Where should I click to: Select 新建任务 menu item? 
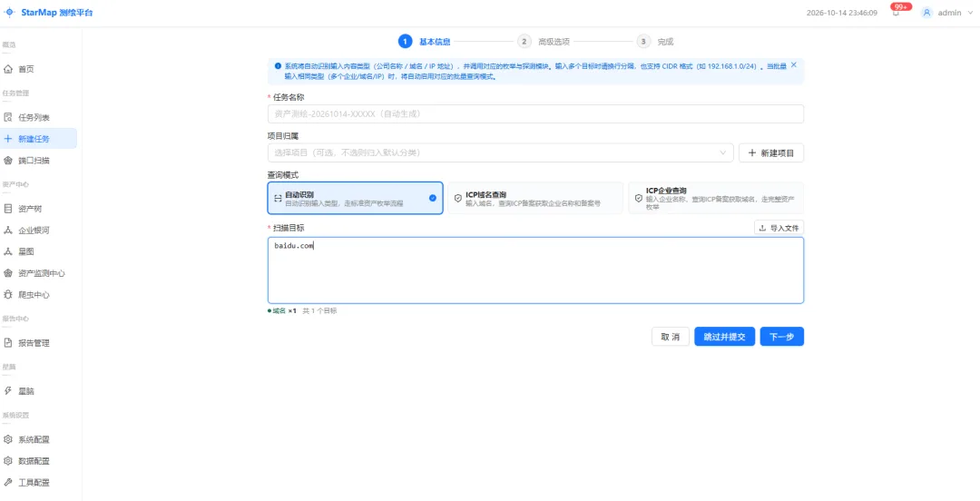39,138
